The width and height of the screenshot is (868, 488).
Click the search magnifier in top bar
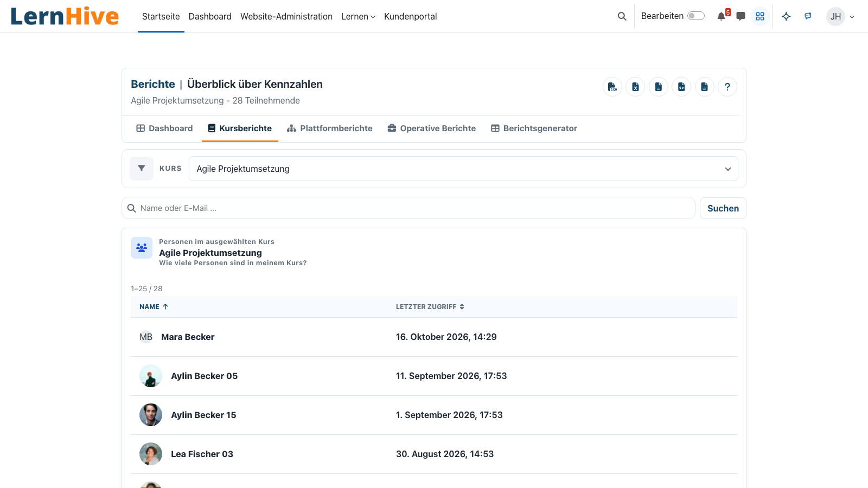click(x=622, y=16)
